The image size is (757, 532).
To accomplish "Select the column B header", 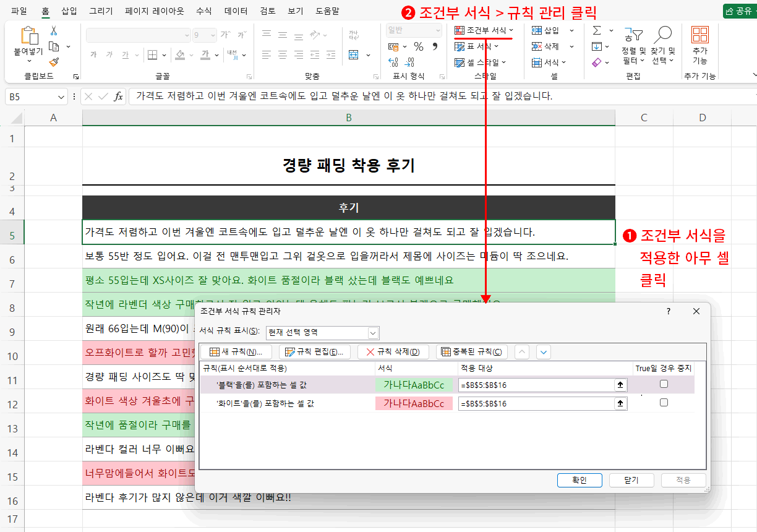I will 349,118.
